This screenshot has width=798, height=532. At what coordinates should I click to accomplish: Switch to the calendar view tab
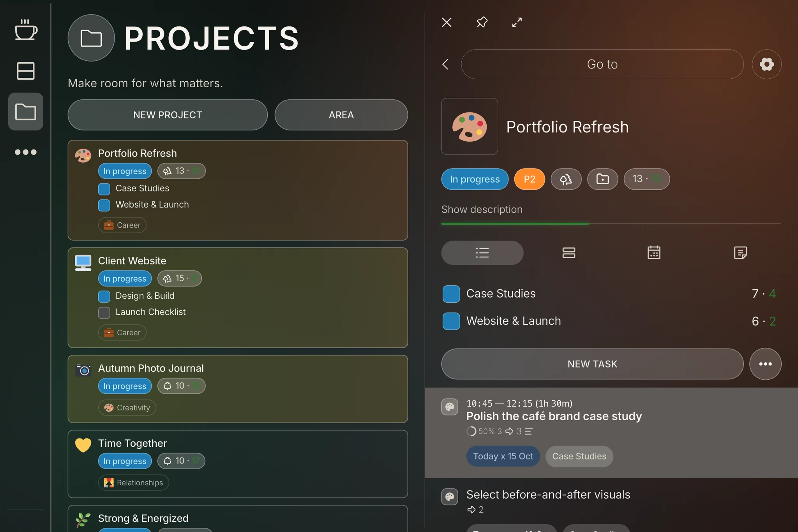coord(654,253)
